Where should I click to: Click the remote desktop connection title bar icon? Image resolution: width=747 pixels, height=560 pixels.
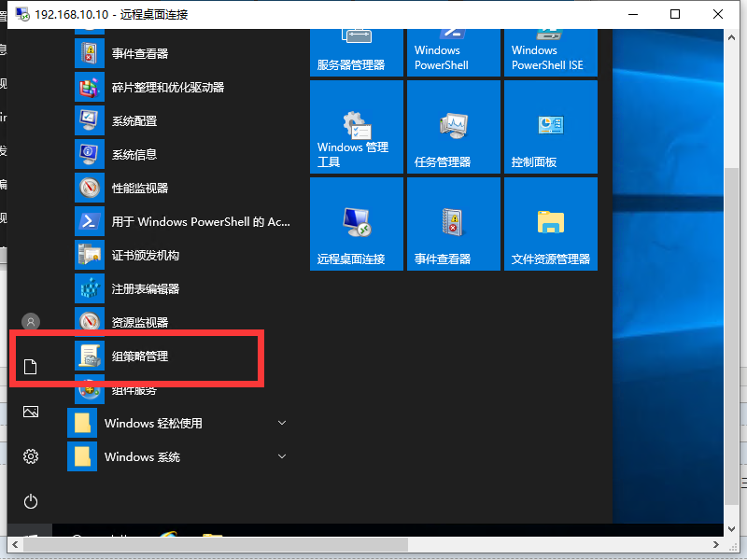[21, 14]
